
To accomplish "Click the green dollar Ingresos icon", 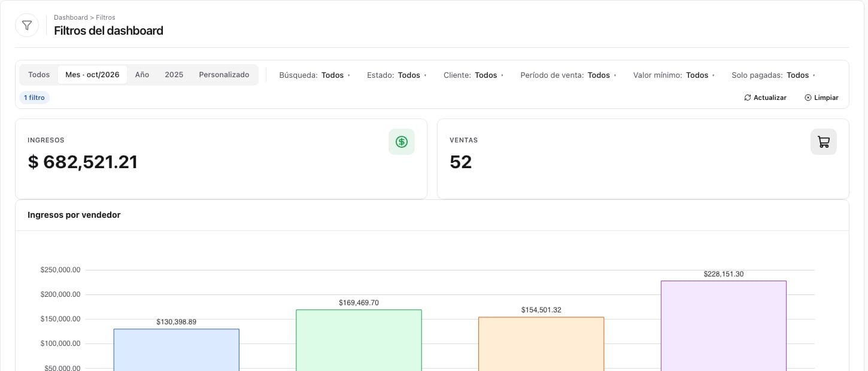I will (x=402, y=142).
